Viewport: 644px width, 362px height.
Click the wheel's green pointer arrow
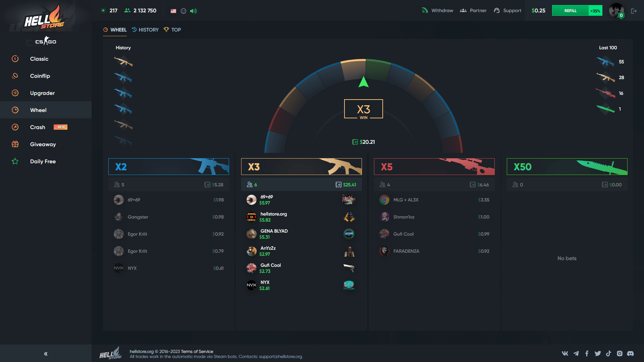[x=364, y=82]
